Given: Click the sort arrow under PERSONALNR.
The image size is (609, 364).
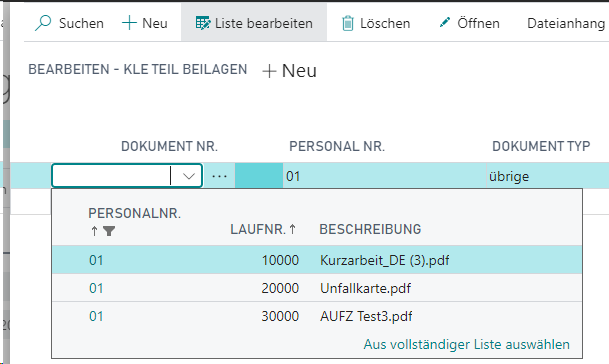Looking at the screenshot, I should coord(94,231).
